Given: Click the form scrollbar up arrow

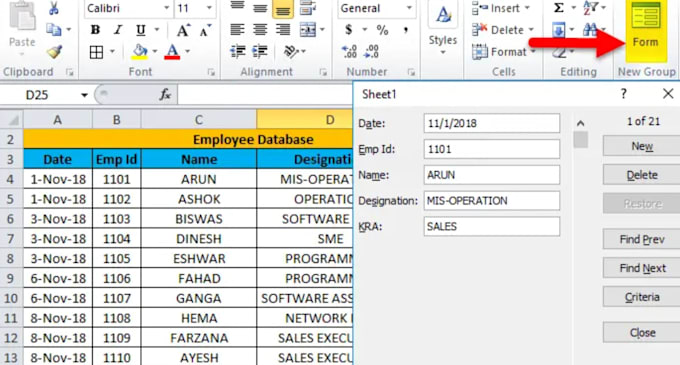Looking at the screenshot, I should [x=580, y=124].
